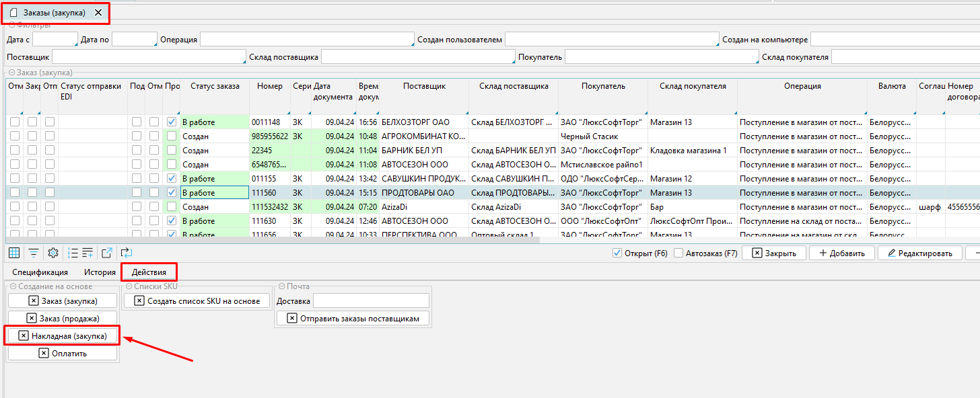Collapse the Списки SKU section
The height and width of the screenshot is (398, 980).
coord(128,286)
